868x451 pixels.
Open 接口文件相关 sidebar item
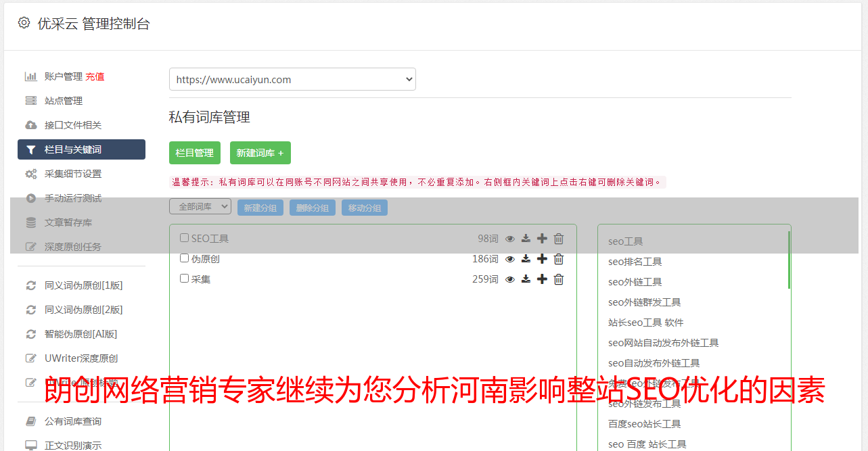[73, 125]
